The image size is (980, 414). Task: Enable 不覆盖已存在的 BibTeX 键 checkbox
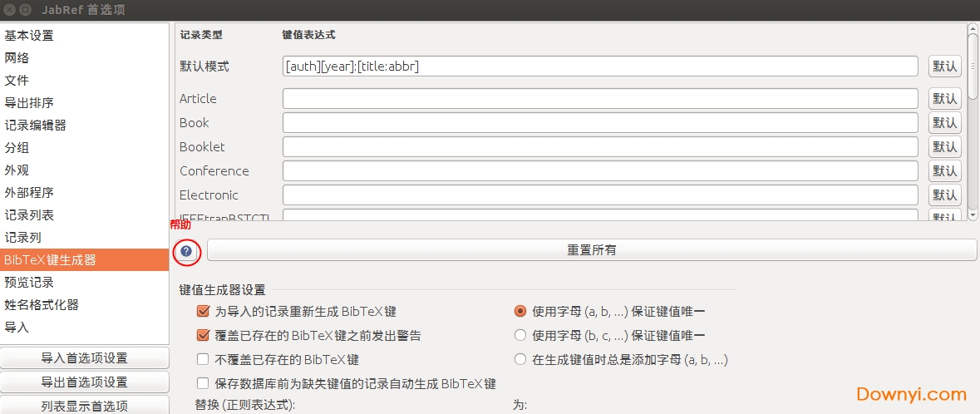click(x=203, y=360)
